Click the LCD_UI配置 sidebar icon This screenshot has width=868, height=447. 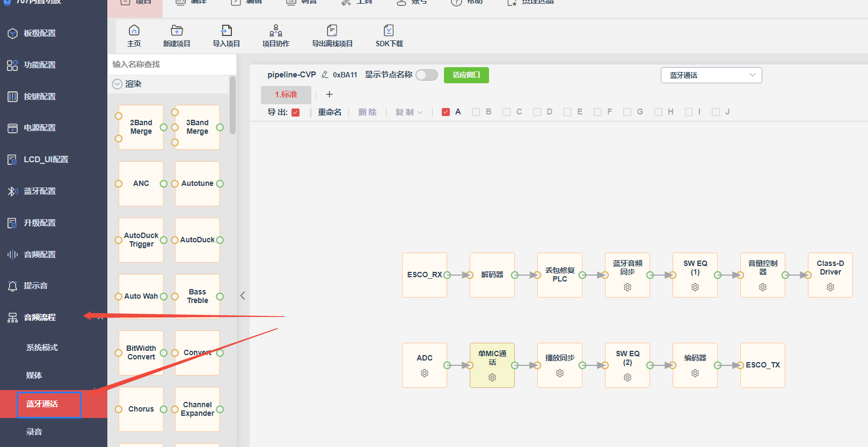tap(12, 160)
